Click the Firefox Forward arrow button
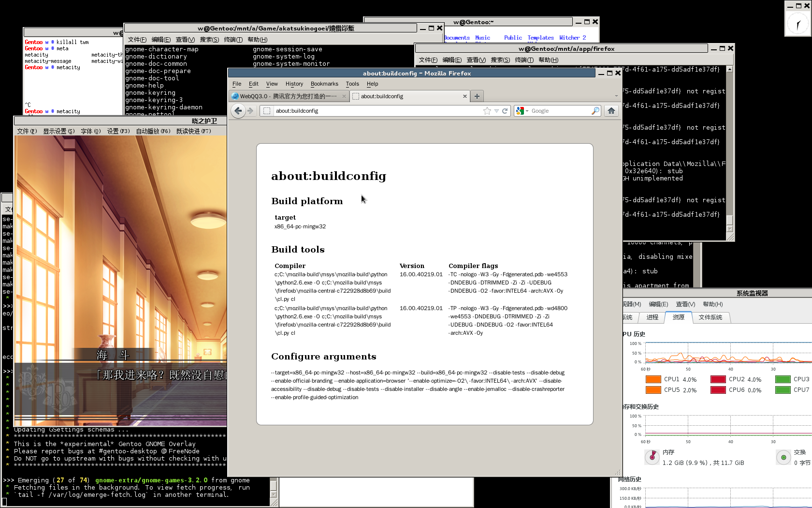The image size is (812, 508). click(250, 111)
